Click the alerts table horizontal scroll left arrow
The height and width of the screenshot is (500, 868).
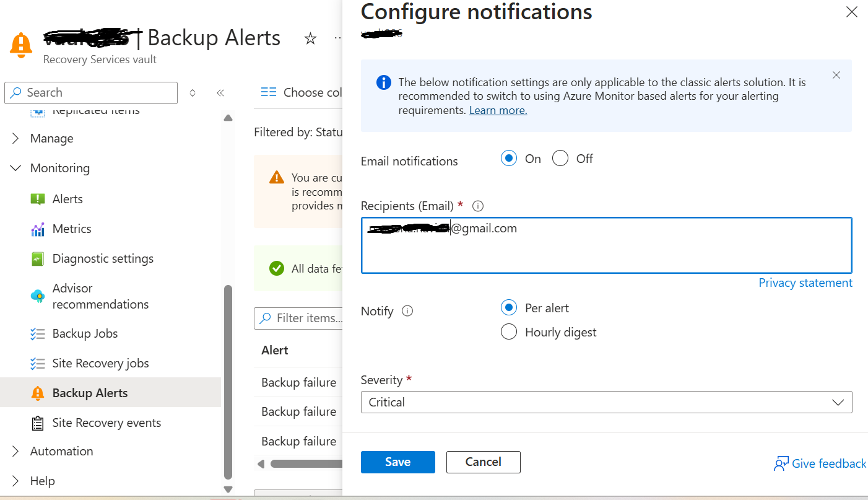(x=261, y=463)
